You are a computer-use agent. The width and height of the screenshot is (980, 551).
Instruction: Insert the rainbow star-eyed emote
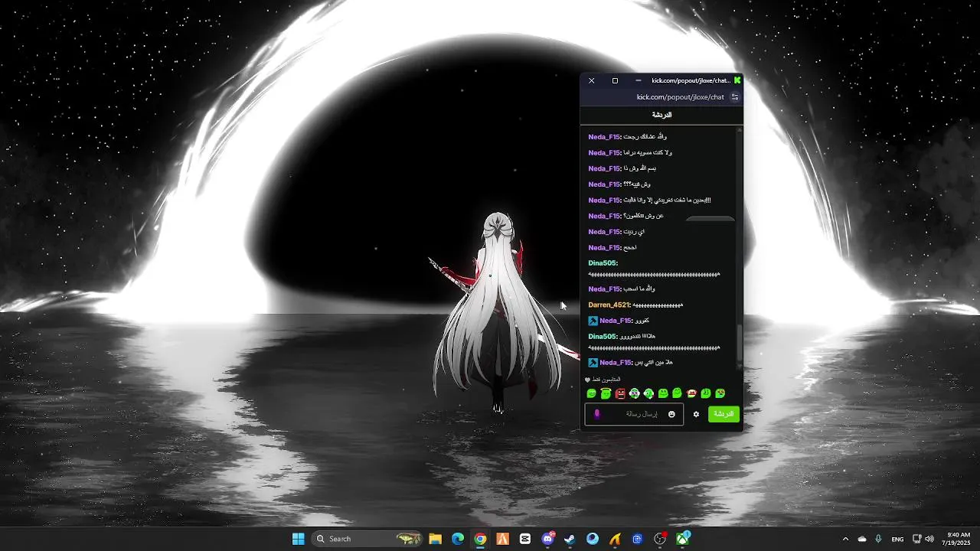tap(720, 393)
